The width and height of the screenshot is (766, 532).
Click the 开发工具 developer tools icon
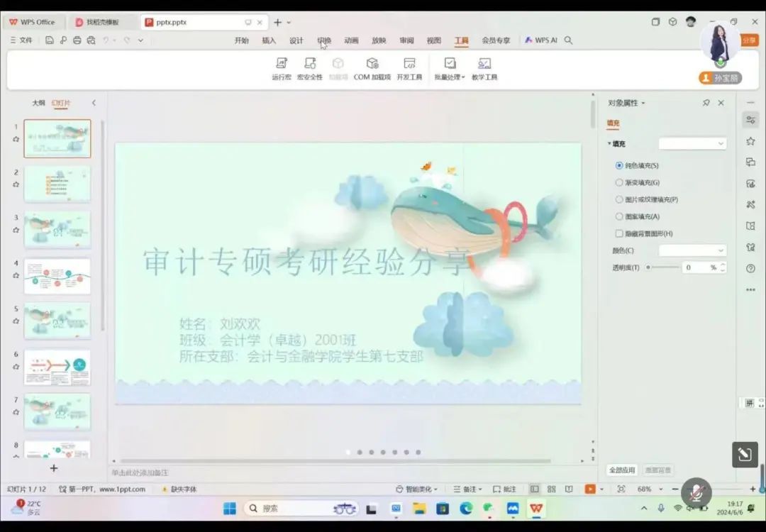[x=409, y=68]
